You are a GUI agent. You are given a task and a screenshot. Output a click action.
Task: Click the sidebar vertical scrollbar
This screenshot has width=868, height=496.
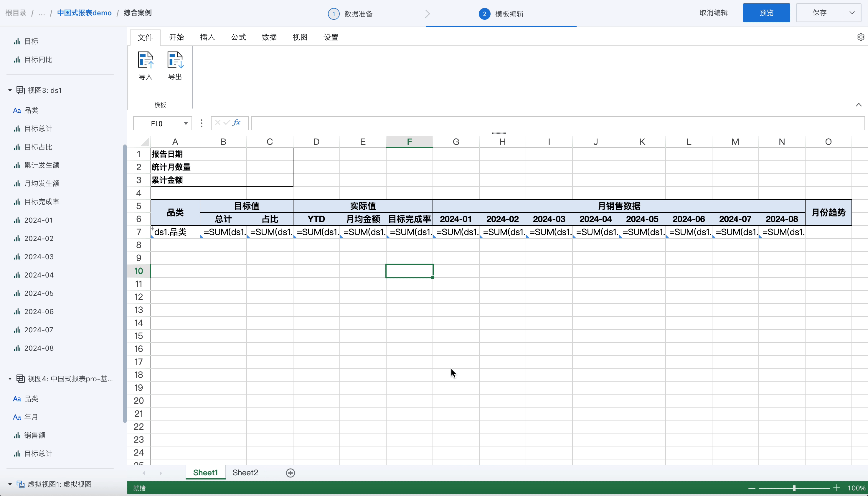125,283
